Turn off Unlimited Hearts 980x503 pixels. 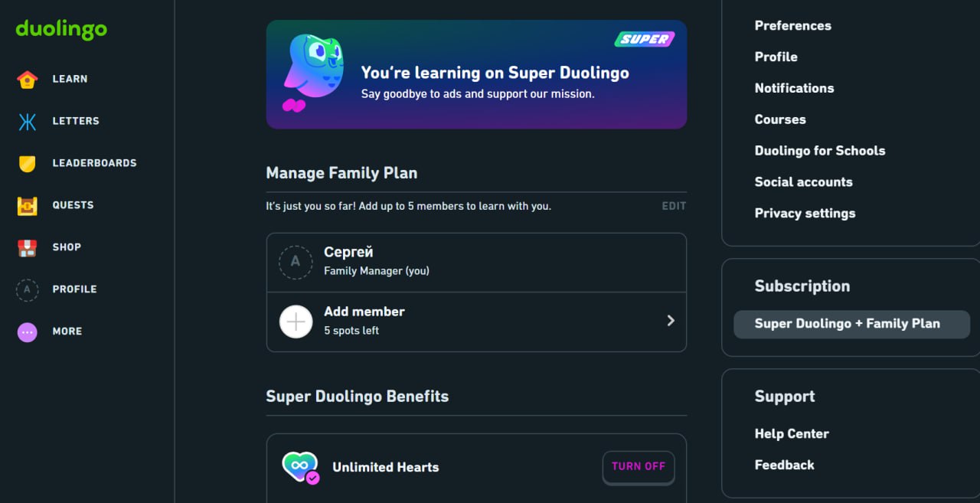click(x=639, y=466)
